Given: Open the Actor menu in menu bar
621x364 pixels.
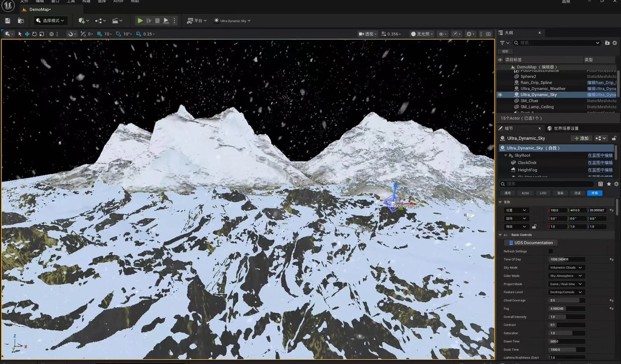Looking at the screenshot, I should (x=118, y=2).
